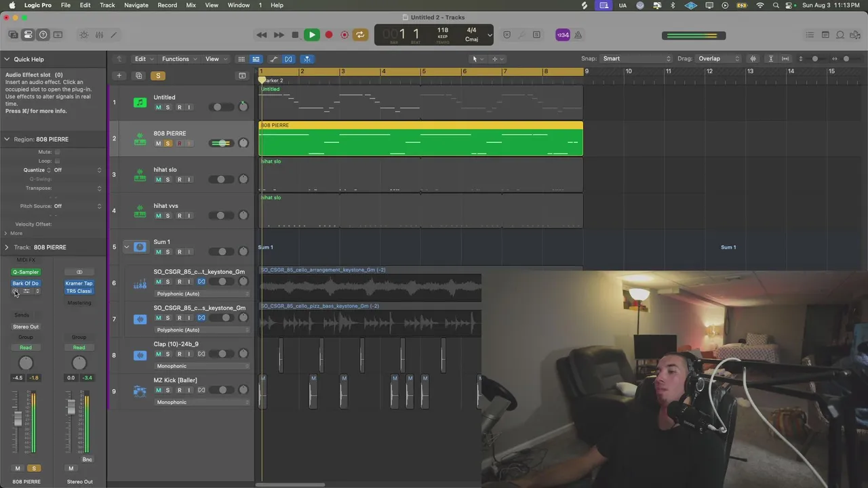
Task: Click the green Play button
Action: pyautogui.click(x=312, y=35)
